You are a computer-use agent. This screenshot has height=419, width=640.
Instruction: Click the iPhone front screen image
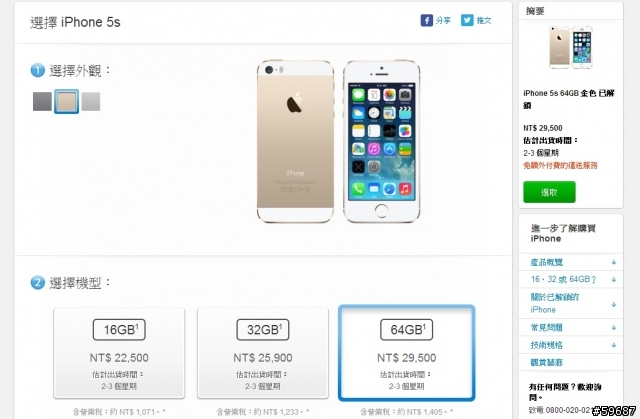[382, 142]
